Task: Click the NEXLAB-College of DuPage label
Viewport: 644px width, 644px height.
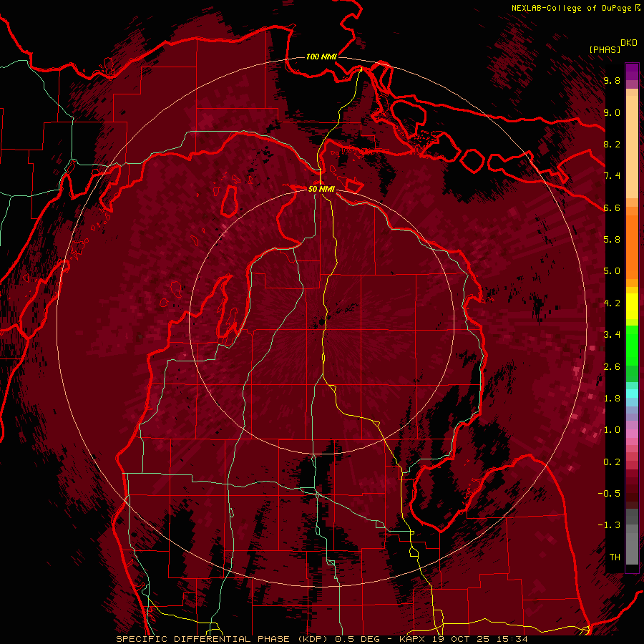Action: (572, 8)
